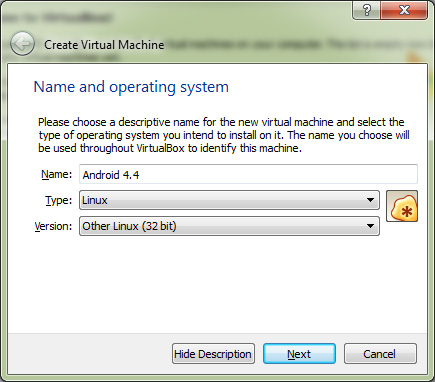Cancel the virtual machine wizard
This screenshot has width=435, height=382.
380,354
